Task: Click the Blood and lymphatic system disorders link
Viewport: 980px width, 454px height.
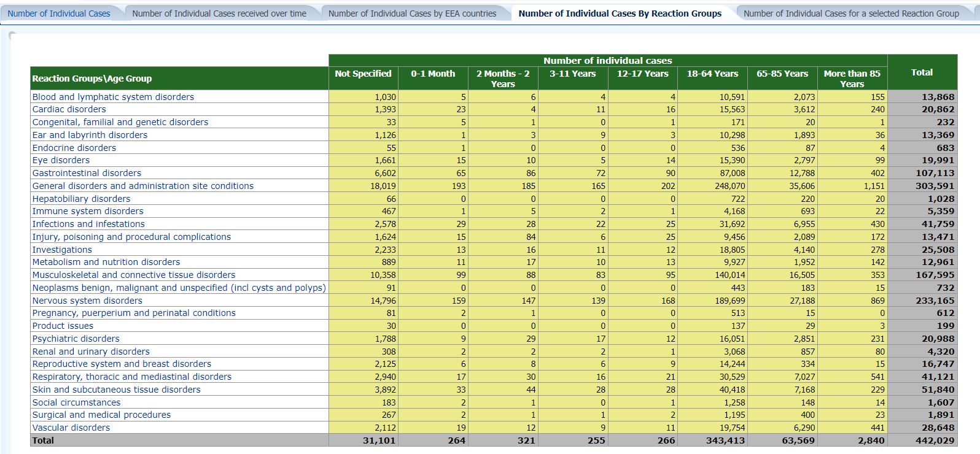Action: [113, 97]
